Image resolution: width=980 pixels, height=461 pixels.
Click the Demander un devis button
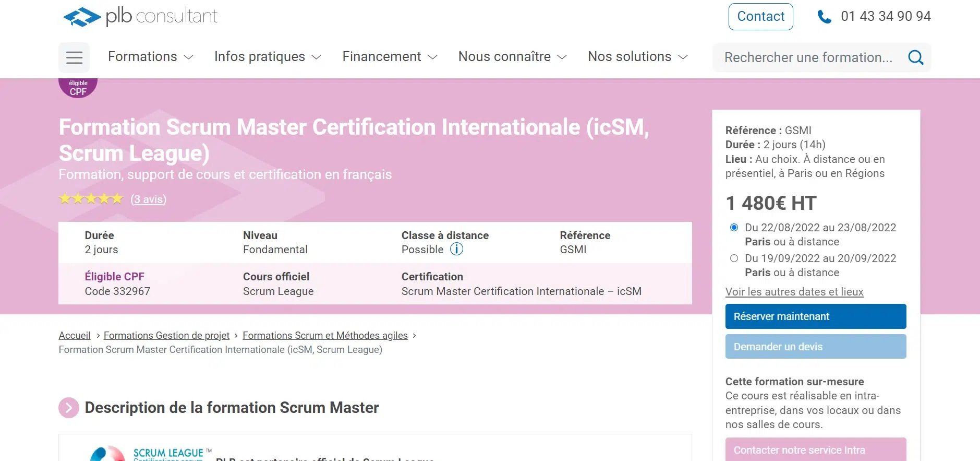(x=815, y=347)
